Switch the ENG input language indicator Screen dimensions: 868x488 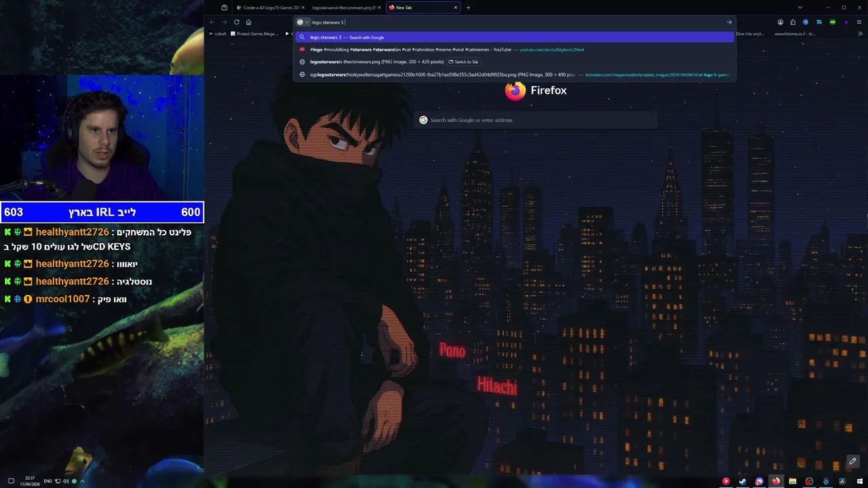click(x=47, y=481)
